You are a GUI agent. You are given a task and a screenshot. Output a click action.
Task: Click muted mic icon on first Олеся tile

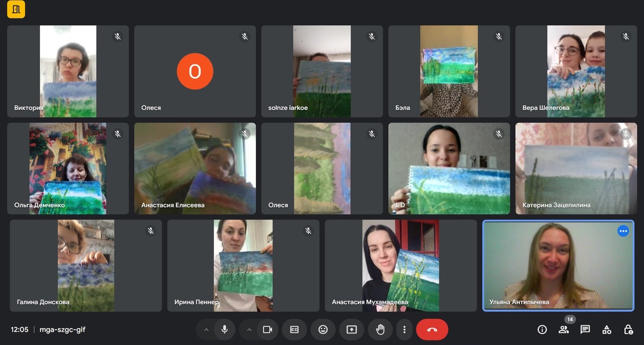[x=245, y=36]
